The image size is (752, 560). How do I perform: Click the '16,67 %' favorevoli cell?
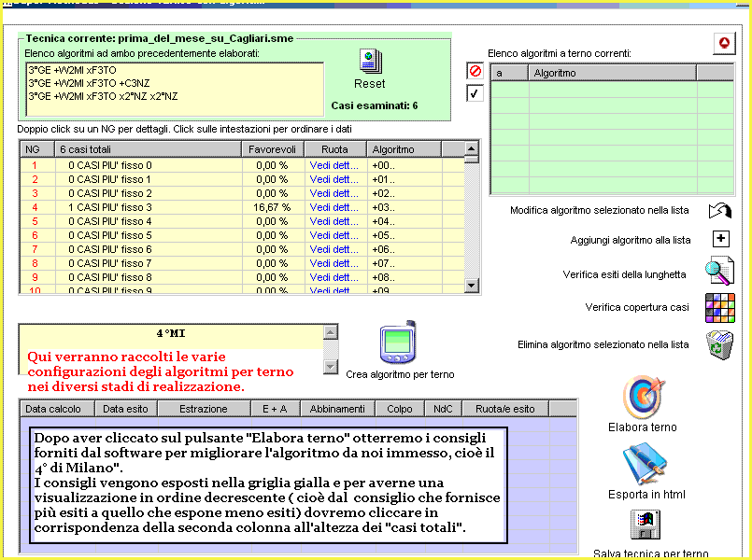click(273, 207)
